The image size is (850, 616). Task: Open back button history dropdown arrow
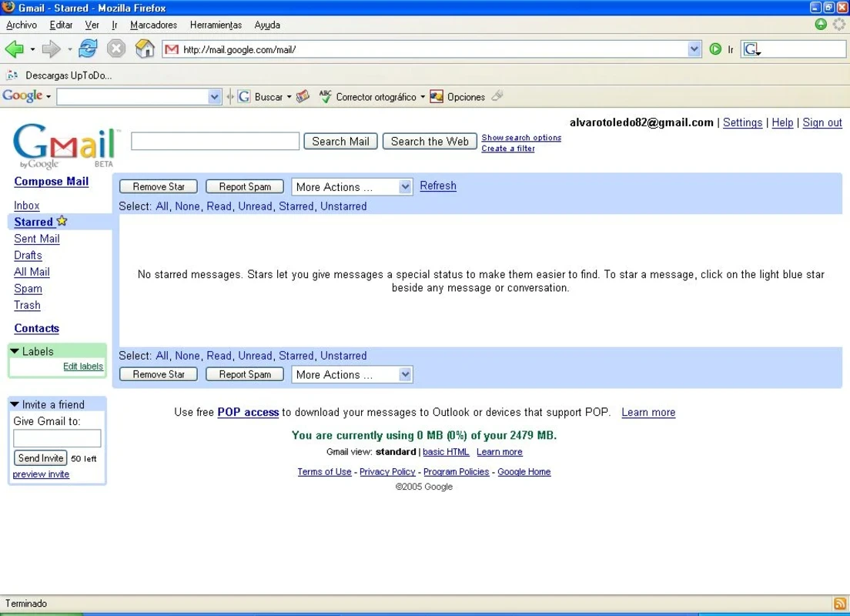pyautogui.click(x=32, y=49)
